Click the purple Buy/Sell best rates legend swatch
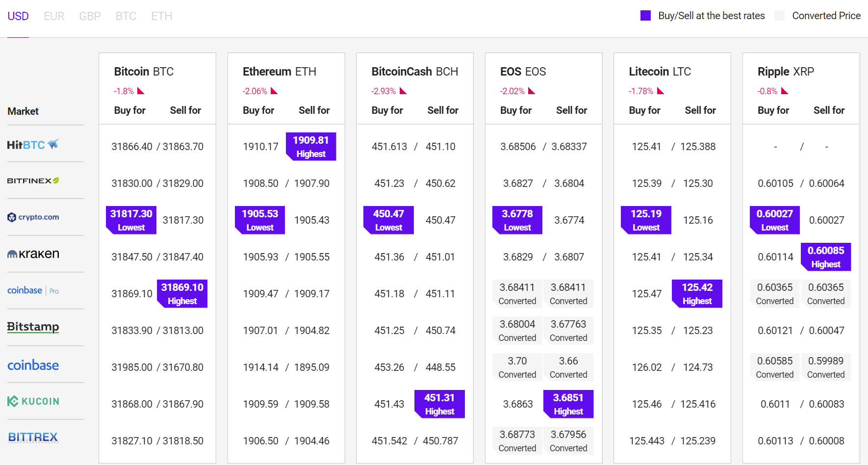Screen dimensions: 868x465 click(646, 16)
